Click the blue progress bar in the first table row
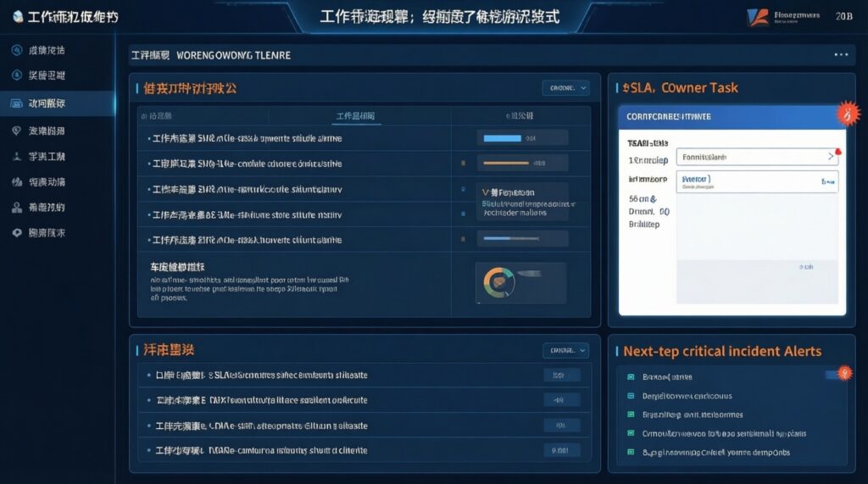 [502, 138]
